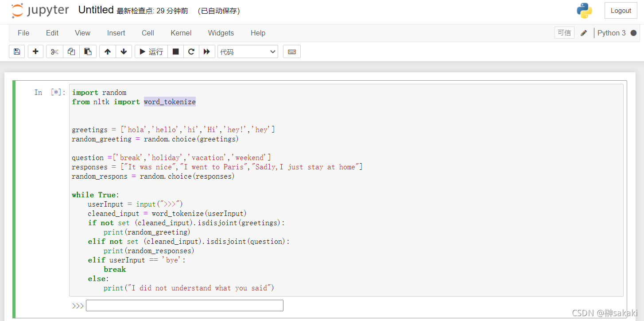Click the Logout button
Viewport: 644px width, 321px height.
pyautogui.click(x=621, y=11)
